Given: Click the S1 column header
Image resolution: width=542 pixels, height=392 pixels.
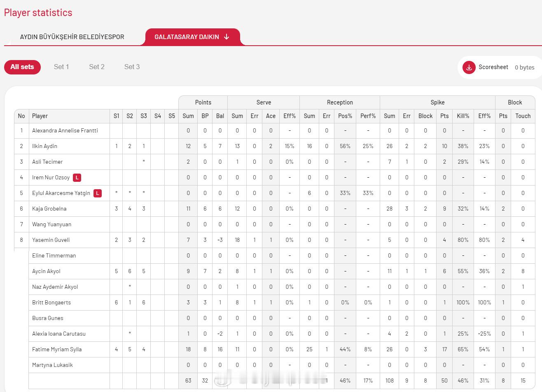Looking at the screenshot, I should pos(117,116).
